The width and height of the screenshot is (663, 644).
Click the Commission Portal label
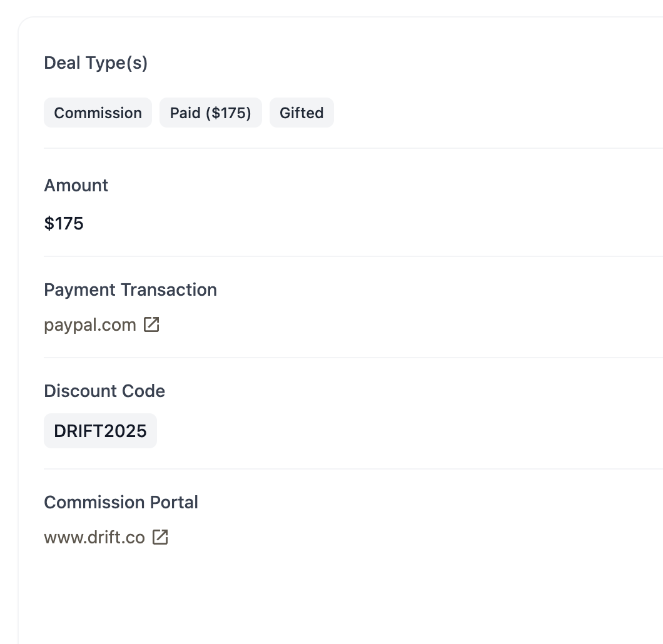coord(121,503)
